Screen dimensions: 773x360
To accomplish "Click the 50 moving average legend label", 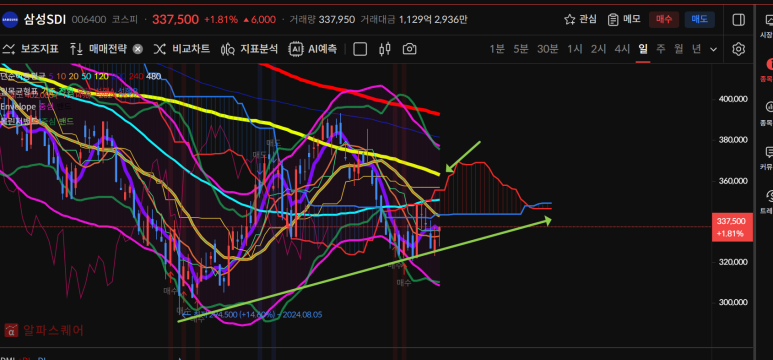I will [86, 76].
